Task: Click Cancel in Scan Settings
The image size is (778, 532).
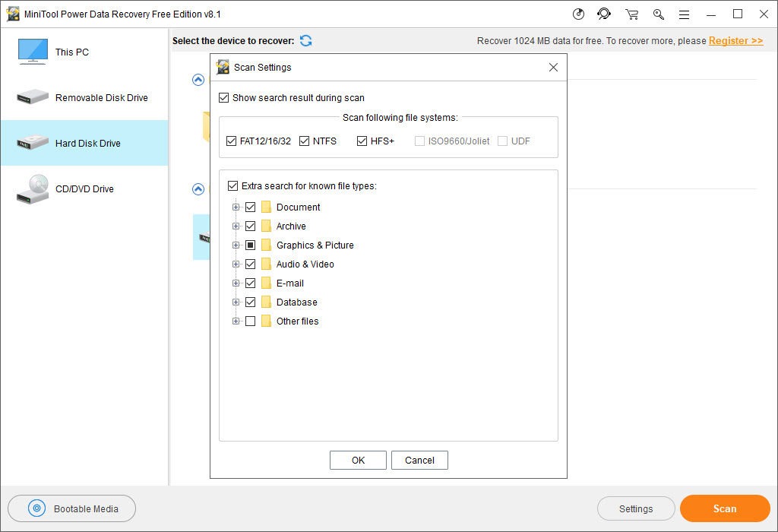Action: pos(419,460)
